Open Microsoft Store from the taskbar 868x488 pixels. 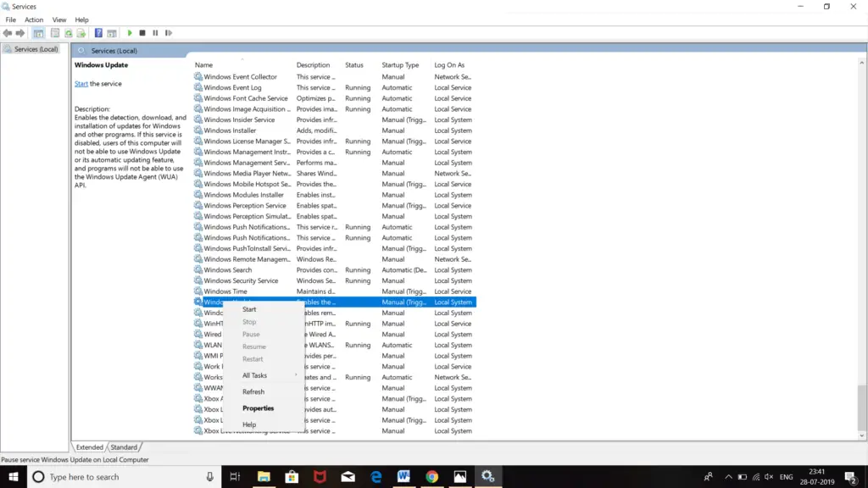click(292, 476)
